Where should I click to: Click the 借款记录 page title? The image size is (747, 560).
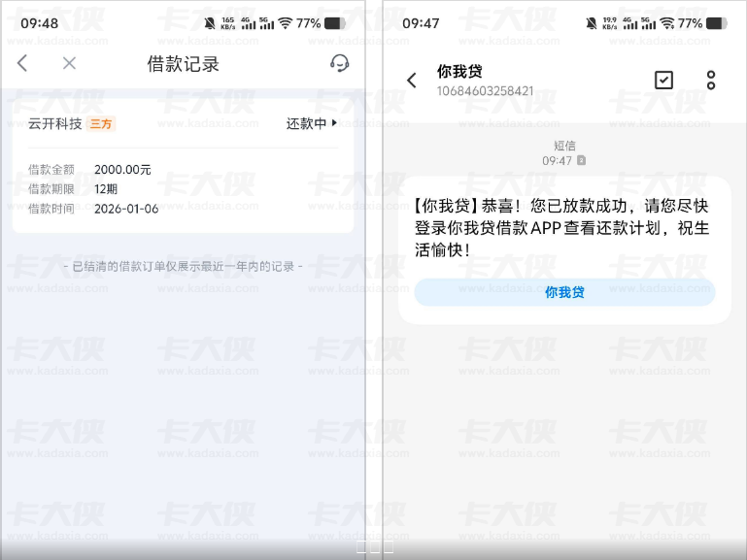183,64
